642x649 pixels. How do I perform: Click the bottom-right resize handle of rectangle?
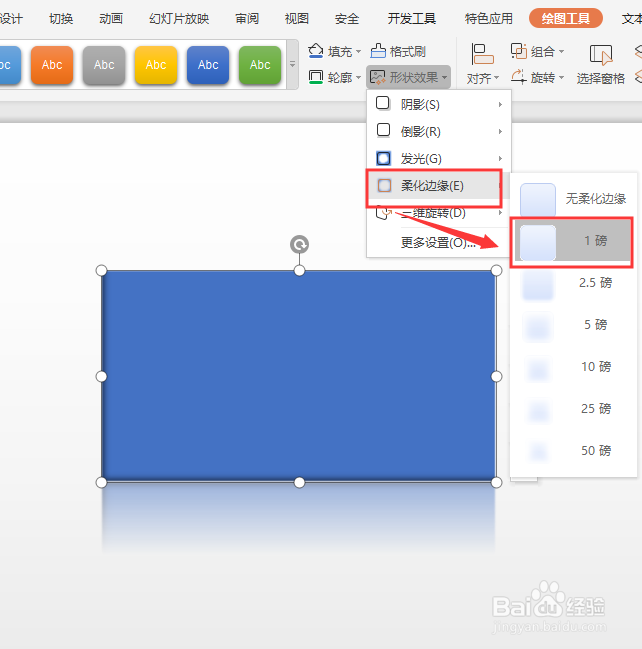[496, 482]
